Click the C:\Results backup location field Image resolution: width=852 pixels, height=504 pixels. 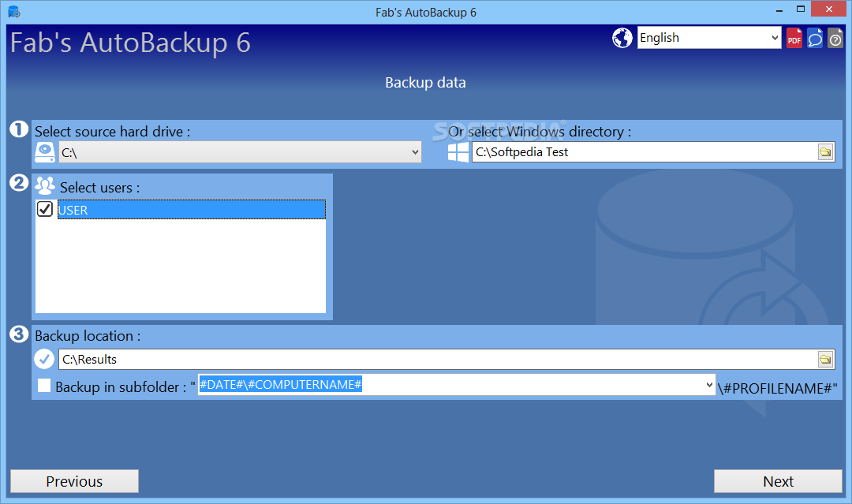point(438,359)
